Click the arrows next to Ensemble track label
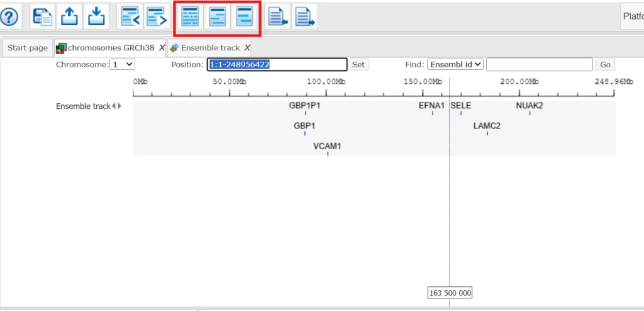 click(116, 106)
